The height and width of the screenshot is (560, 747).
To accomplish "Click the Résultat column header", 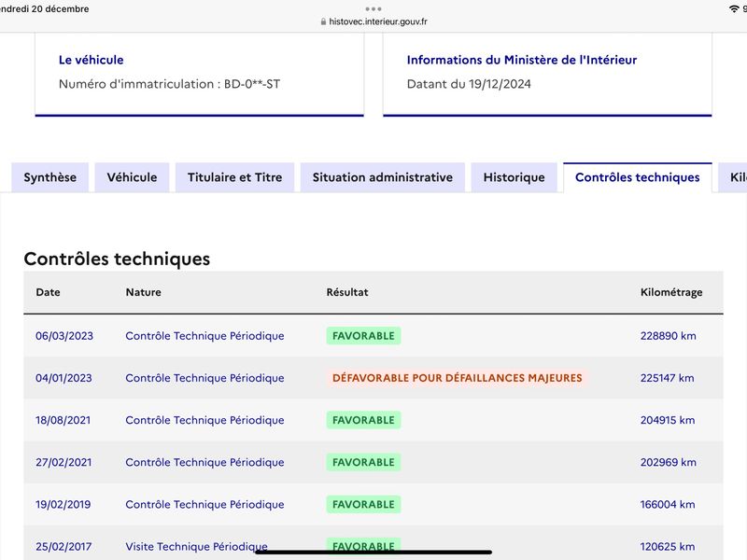I will coord(347,292).
